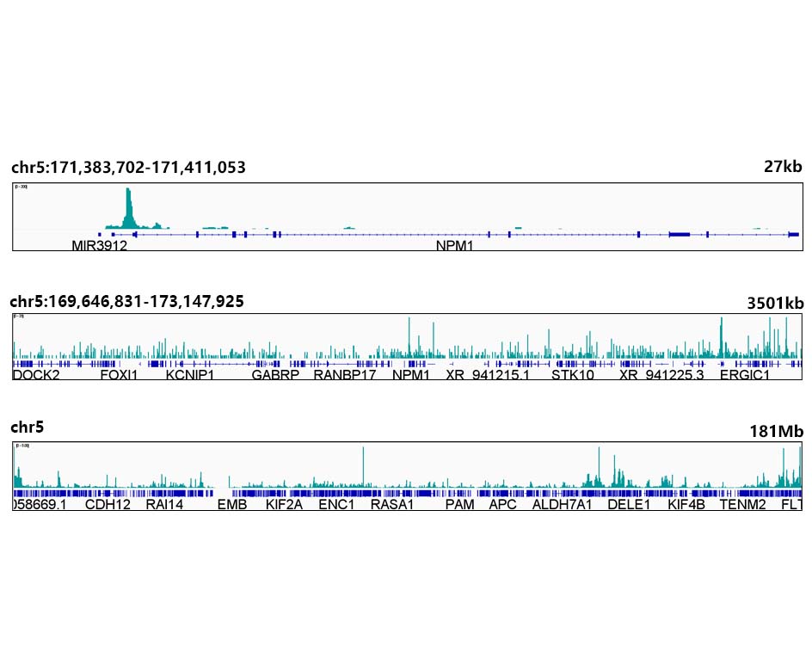The height and width of the screenshot is (652, 812).
Task: Click the chr5:171,383,702-171,411,053 region title
Action: (x=128, y=168)
